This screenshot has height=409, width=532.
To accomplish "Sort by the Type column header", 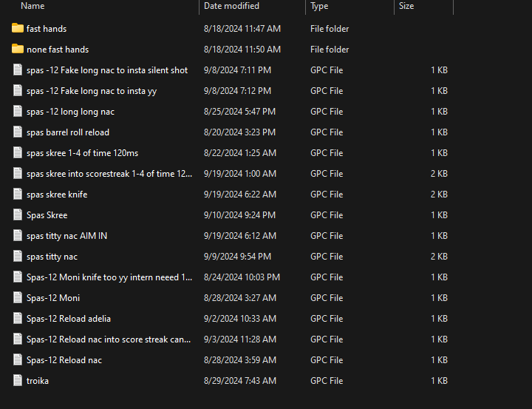I will [x=319, y=6].
